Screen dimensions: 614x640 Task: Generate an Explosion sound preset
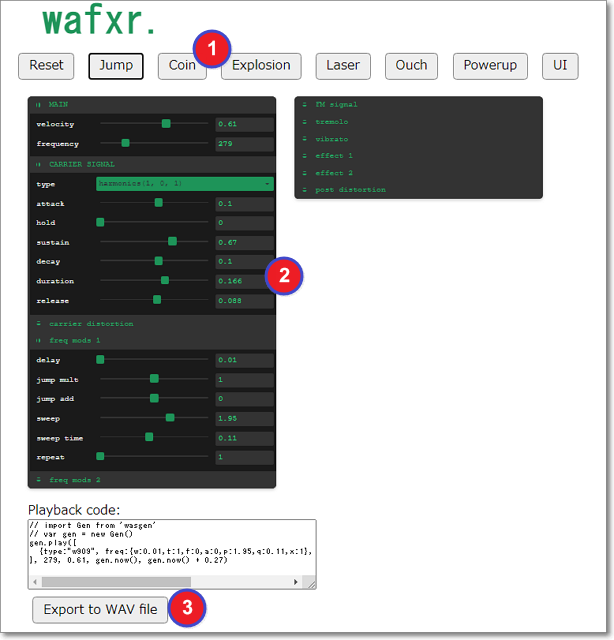(x=261, y=66)
